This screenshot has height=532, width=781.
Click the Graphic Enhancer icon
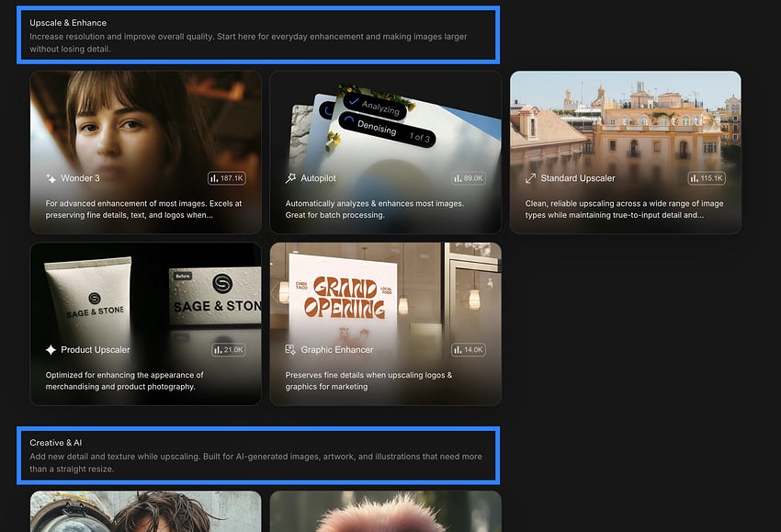pos(290,350)
